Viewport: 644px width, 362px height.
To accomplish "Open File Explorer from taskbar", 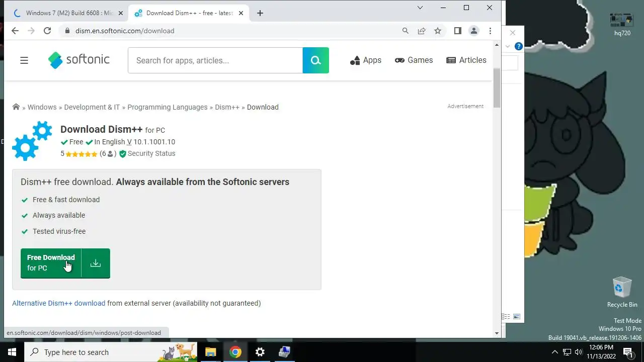I will tap(210, 352).
